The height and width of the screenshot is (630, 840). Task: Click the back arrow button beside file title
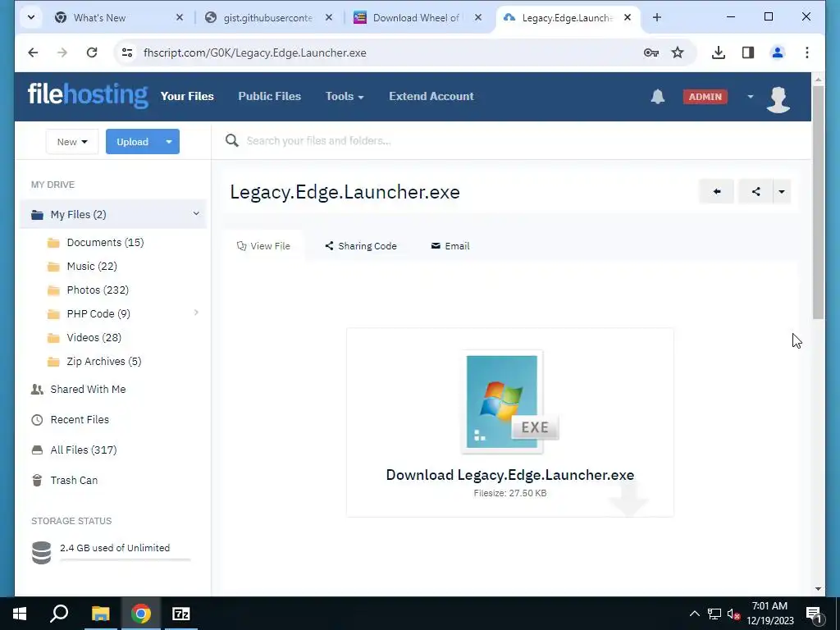(717, 191)
